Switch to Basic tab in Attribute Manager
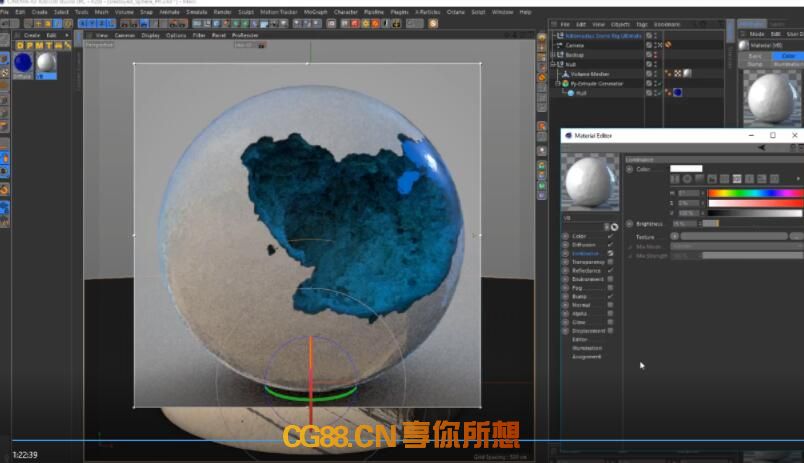Image resolution: width=804 pixels, height=463 pixels. (755, 56)
